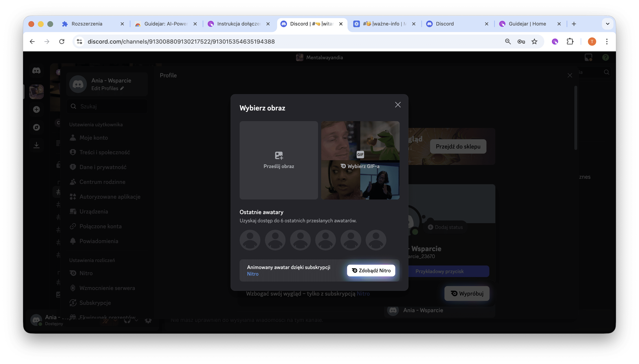This screenshot has width=639, height=364.
Task: Click the Discord search magnifier icon
Action: [x=606, y=72]
